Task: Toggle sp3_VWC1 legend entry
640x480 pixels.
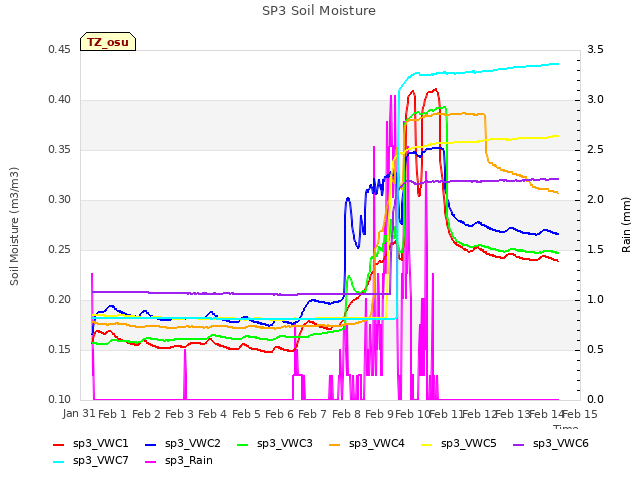Action: [91, 443]
